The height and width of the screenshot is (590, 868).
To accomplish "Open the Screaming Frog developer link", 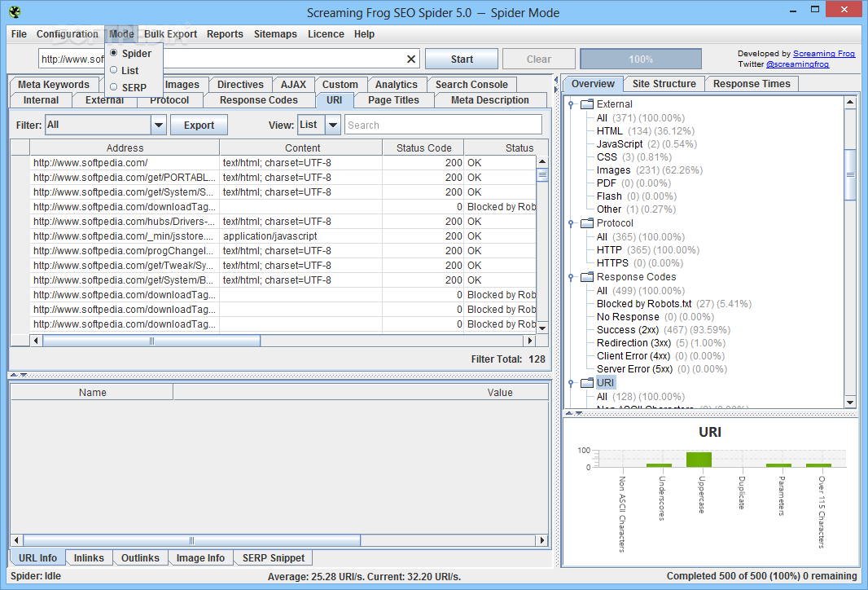I will point(824,54).
